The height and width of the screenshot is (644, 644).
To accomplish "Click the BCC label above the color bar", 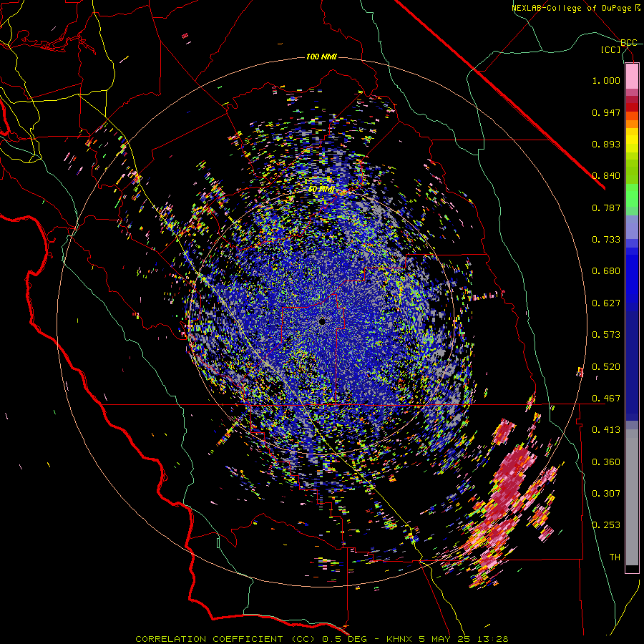I will click(629, 43).
